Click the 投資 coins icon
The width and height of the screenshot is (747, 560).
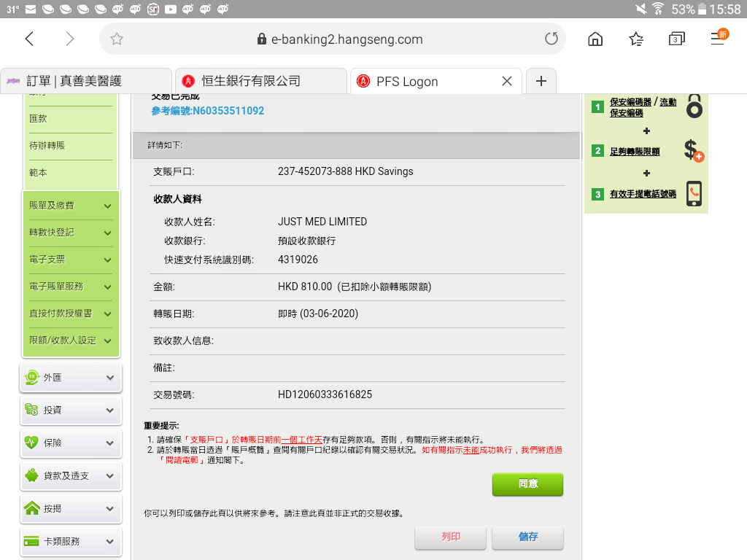click(32, 410)
